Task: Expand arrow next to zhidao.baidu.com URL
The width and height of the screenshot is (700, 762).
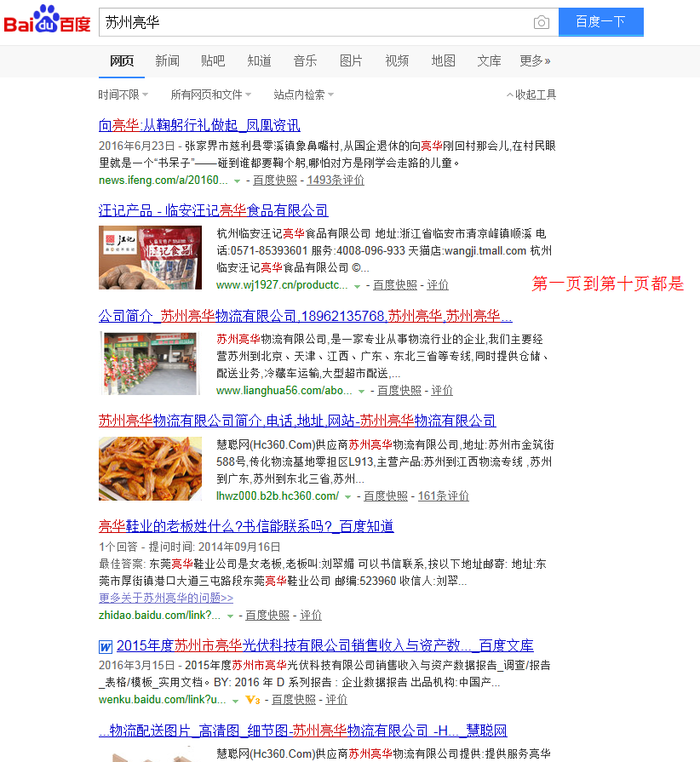Action: click(x=230, y=616)
